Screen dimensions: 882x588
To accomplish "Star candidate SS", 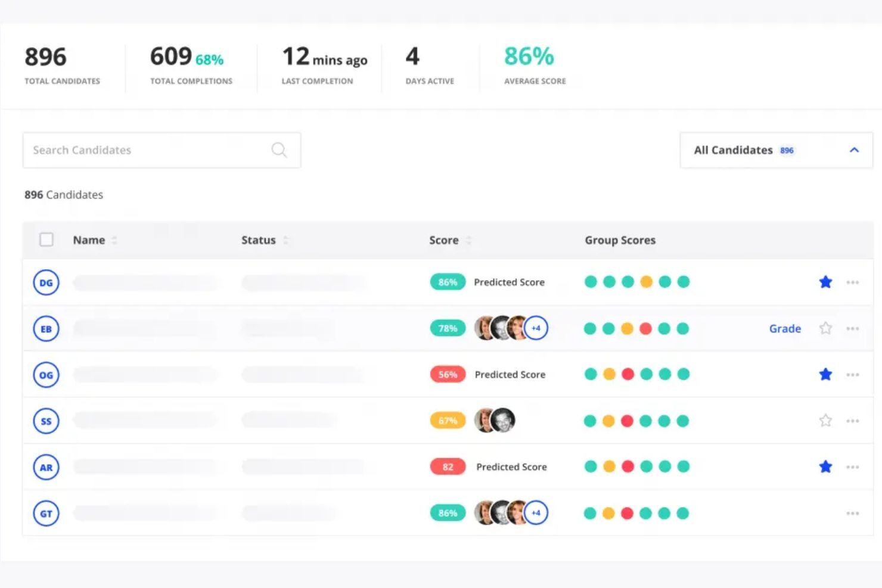I will point(825,420).
